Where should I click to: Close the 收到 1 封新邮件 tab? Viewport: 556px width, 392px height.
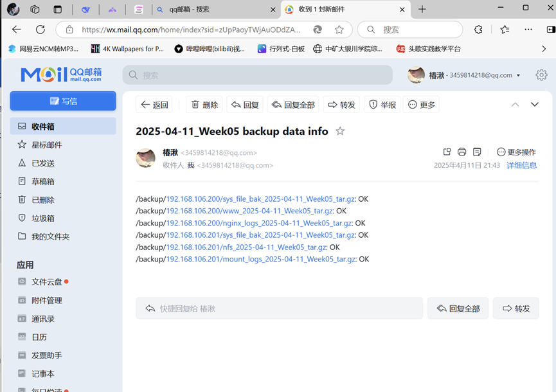[x=402, y=10]
